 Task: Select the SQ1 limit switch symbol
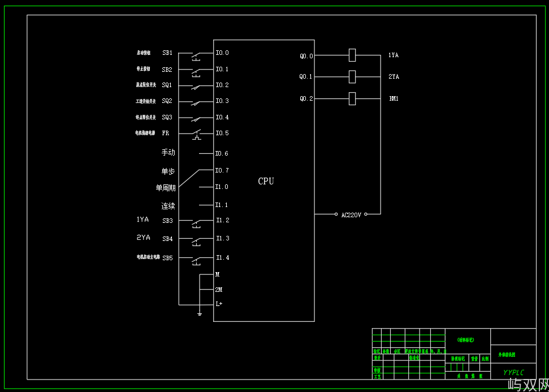pos(196,88)
